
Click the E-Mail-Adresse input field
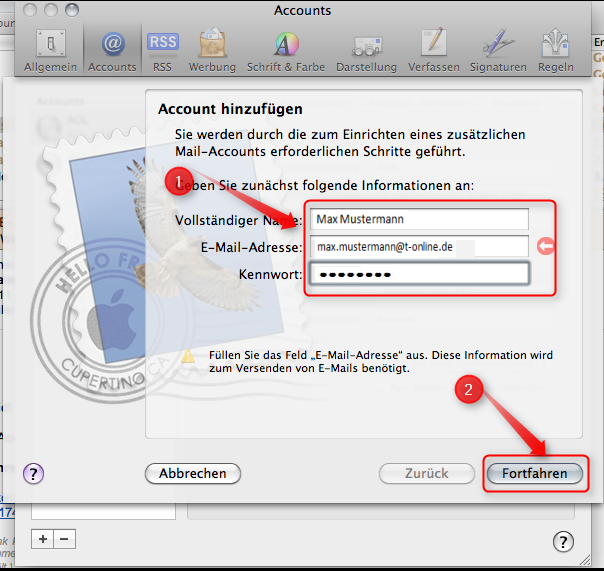click(x=419, y=247)
